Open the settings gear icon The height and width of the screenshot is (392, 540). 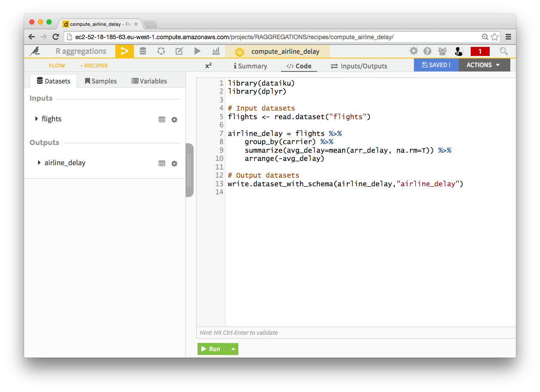click(x=413, y=51)
